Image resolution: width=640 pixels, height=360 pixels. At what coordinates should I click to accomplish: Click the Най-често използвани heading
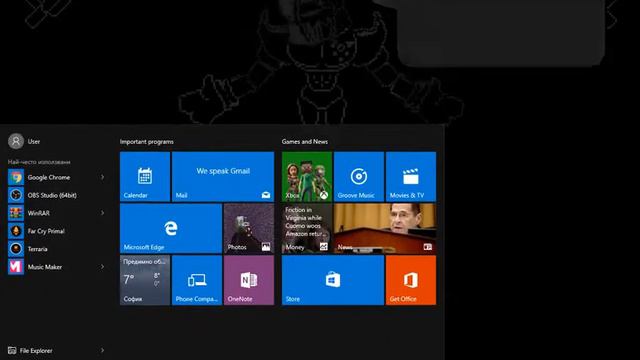pyautogui.click(x=39, y=162)
